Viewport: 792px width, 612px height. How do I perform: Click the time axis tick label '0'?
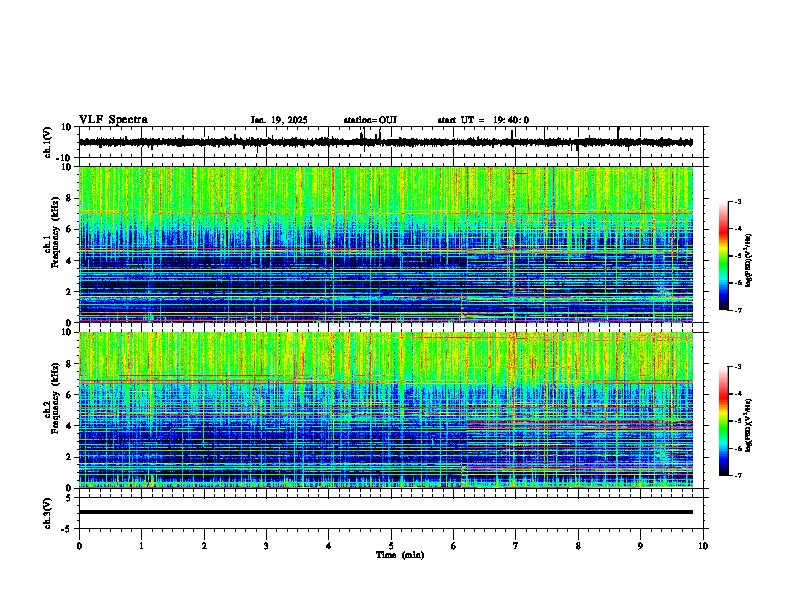pos(79,546)
